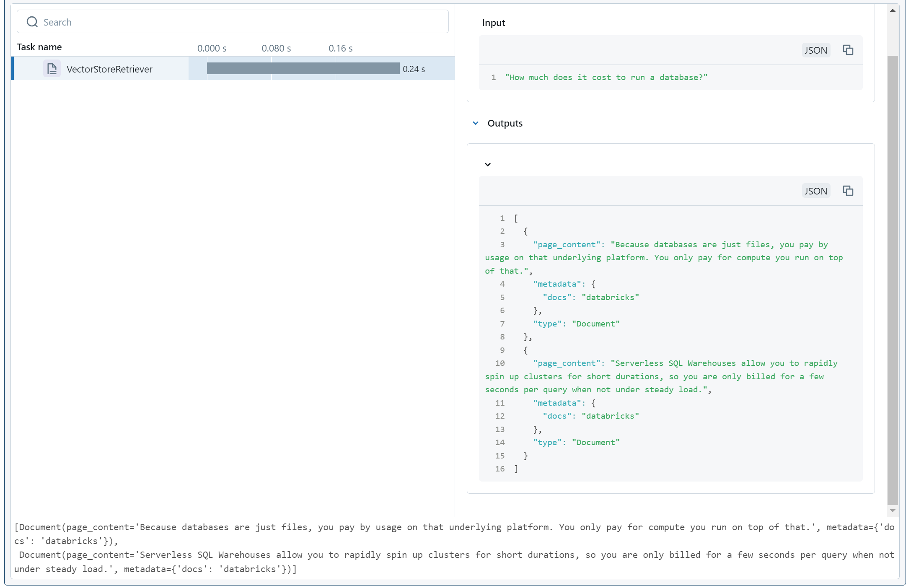Open the Outputs JSON format selector
This screenshot has width=911, height=588.
(x=815, y=191)
